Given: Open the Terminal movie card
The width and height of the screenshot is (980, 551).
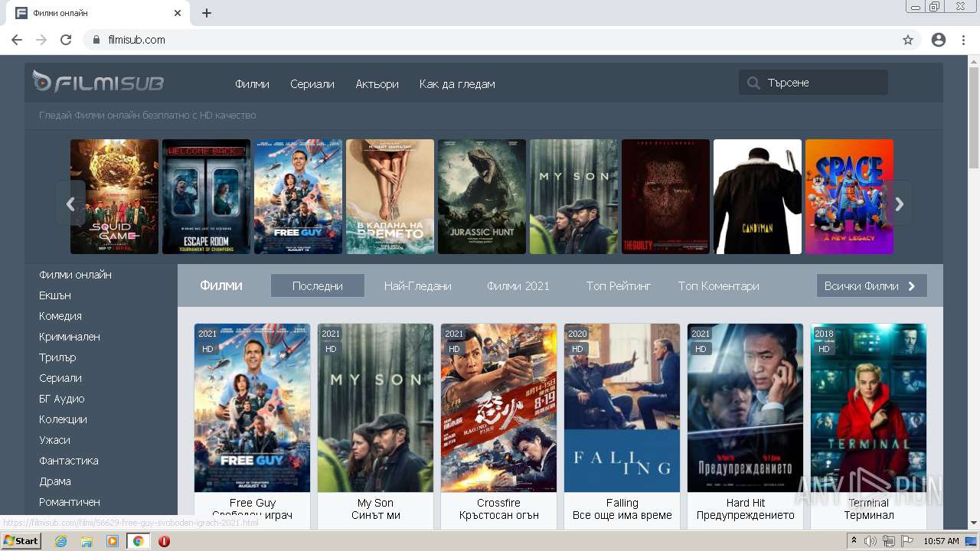Looking at the screenshot, I should click(869, 408).
